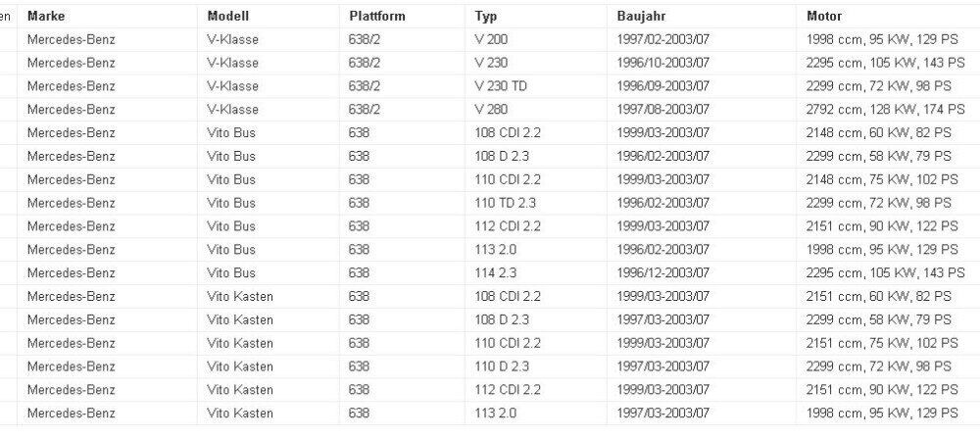Select the 1996/10-2003/07 Baujahr cell
Screen dimensions: 980x439
[663, 63]
